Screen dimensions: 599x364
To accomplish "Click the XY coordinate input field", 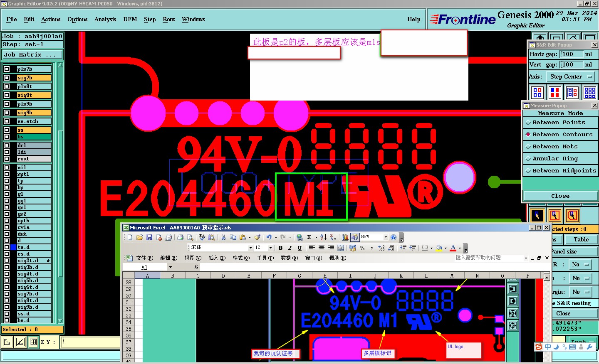I will (91, 342).
